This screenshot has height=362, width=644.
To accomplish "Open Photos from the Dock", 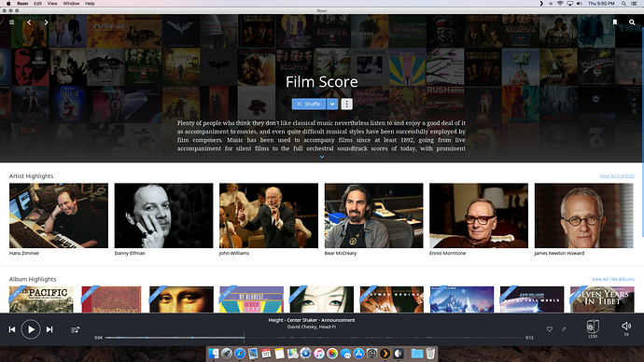I will pyautogui.click(x=332, y=354).
